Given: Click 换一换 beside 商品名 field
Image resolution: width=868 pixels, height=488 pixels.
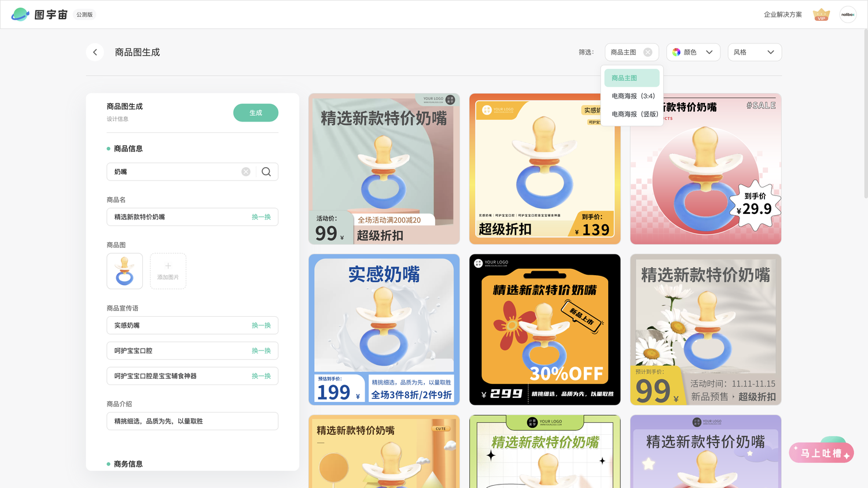Looking at the screenshot, I should [x=261, y=217].
